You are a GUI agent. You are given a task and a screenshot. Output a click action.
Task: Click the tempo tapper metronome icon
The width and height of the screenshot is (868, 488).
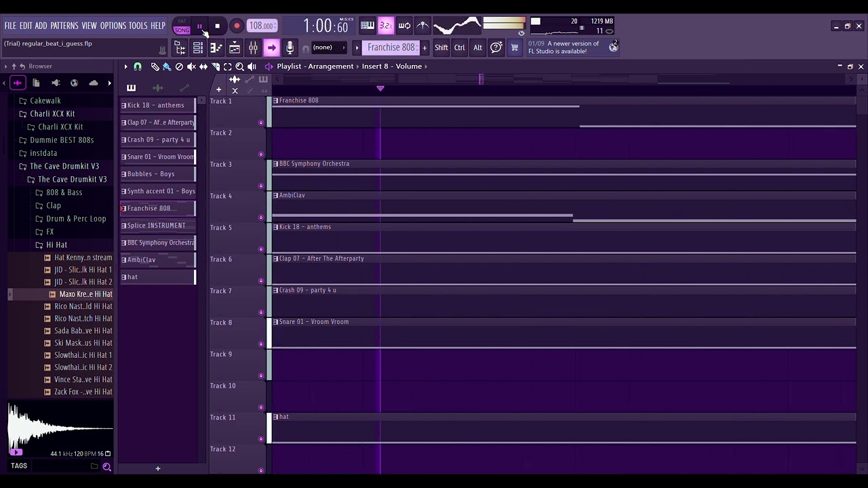tap(422, 26)
